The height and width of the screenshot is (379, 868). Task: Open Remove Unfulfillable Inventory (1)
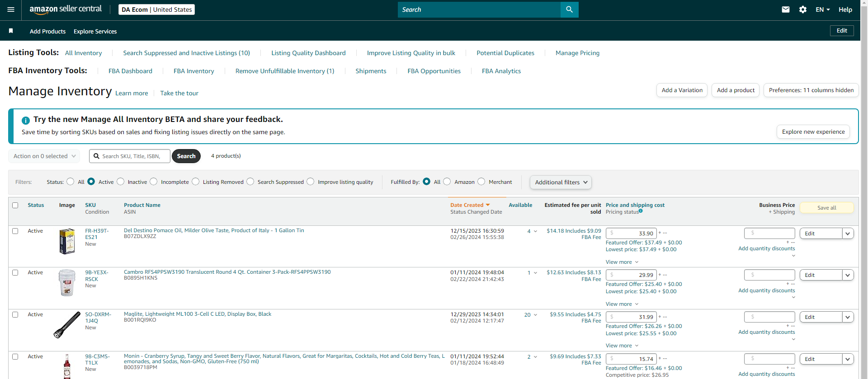[285, 71]
